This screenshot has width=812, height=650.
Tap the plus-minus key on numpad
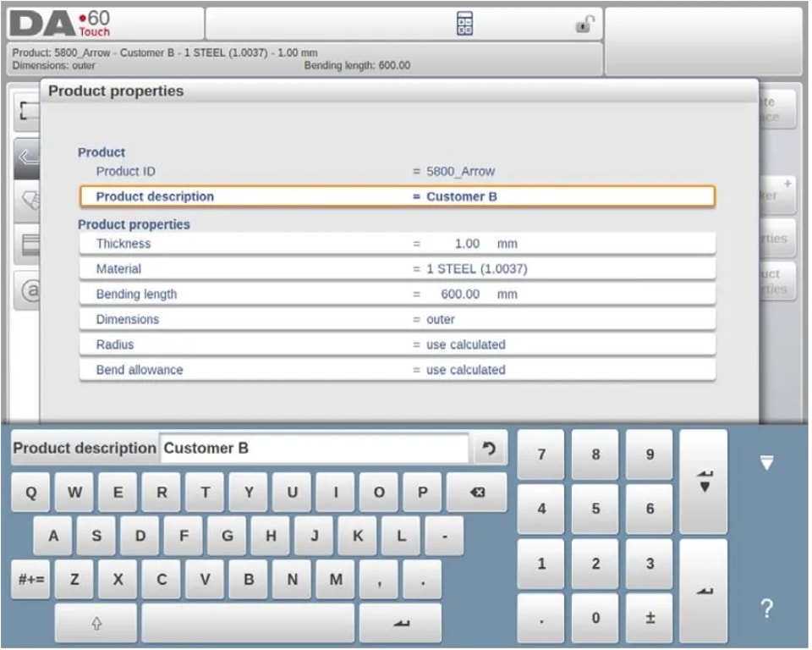[x=650, y=619]
